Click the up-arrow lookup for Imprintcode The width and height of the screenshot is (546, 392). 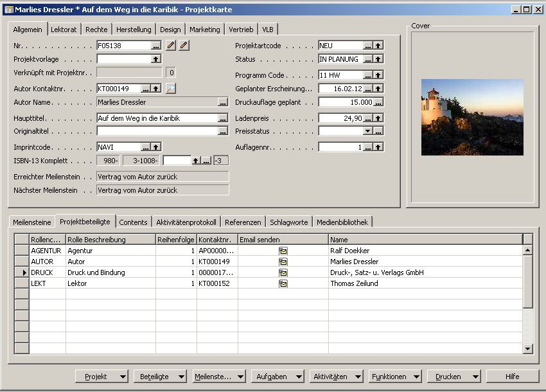[156, 147]
